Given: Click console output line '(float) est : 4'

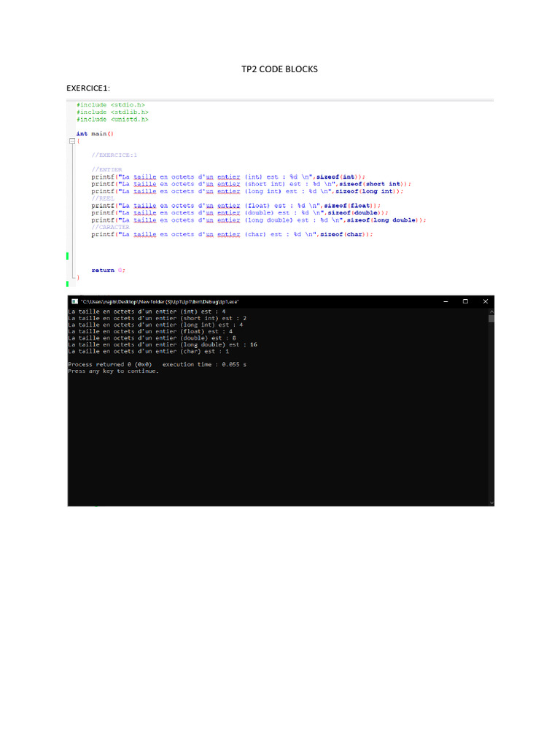Looking at the screenshot, I should tap(150, 332).
